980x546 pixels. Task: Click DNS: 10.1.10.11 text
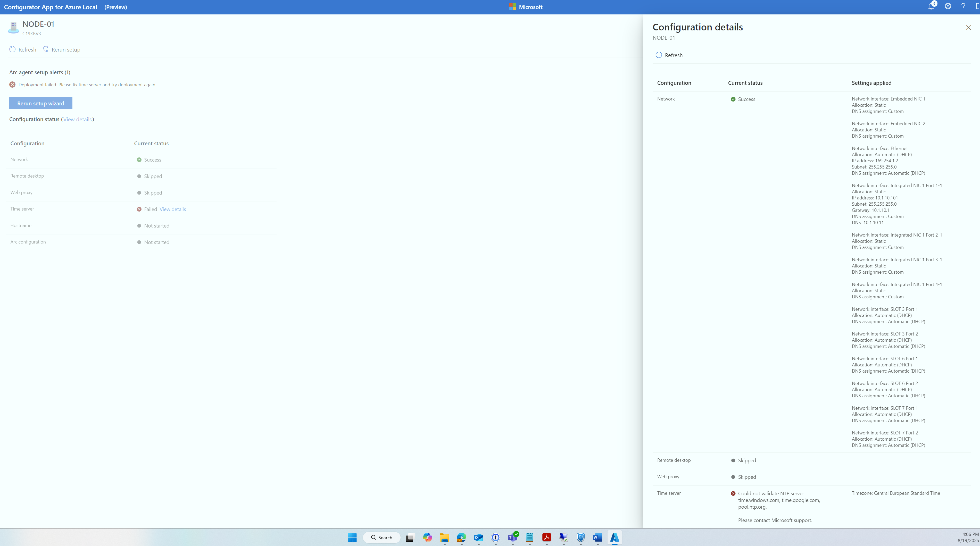(868, 222)
